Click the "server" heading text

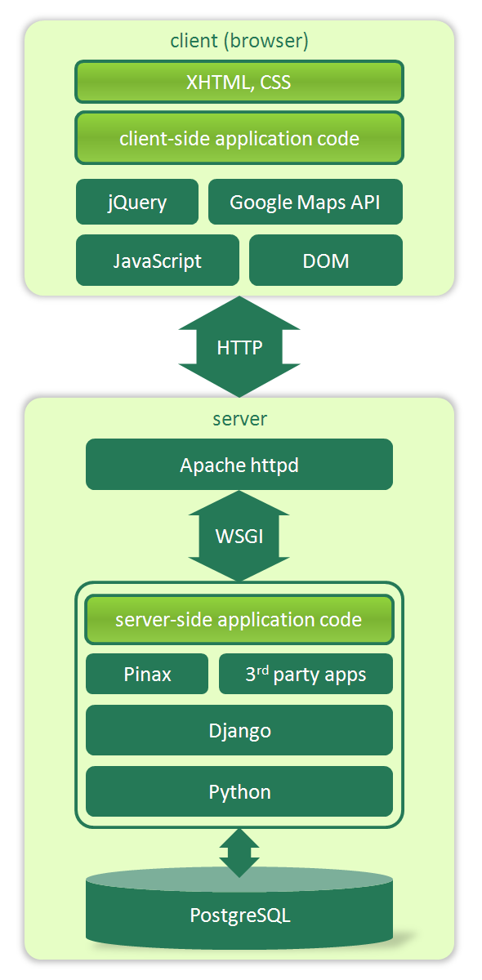239,419
